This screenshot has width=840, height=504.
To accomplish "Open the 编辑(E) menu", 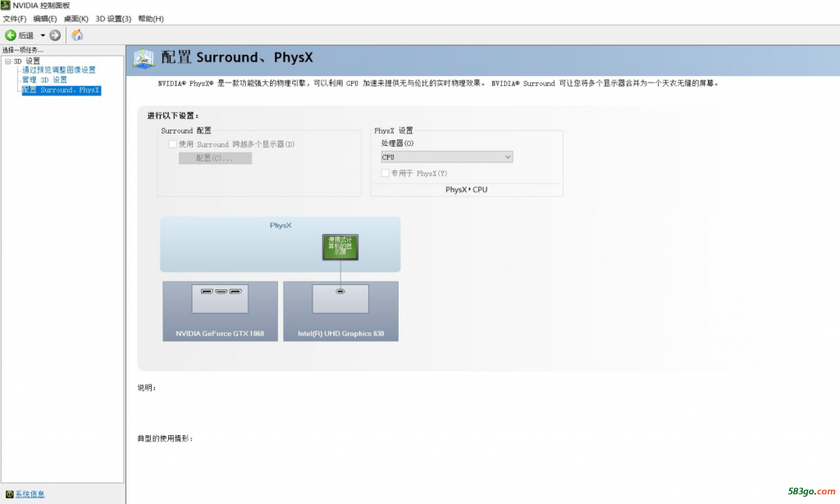I will (x=45, y=19).
